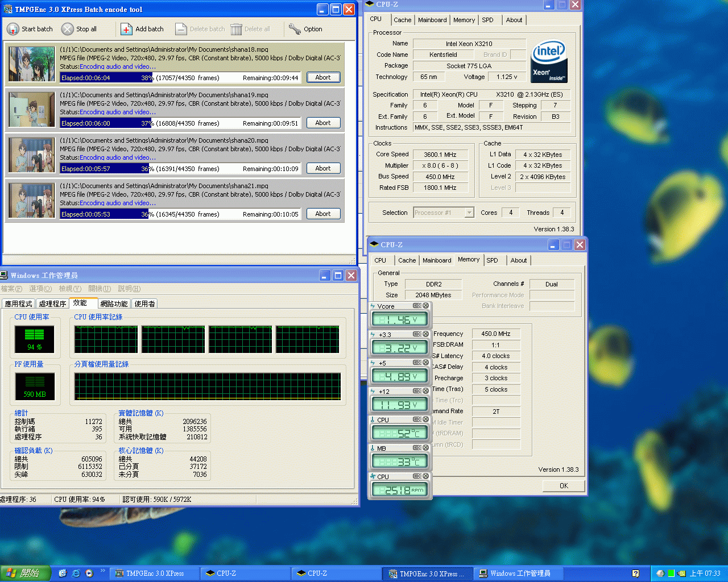Click the 1800.1 MHz Rated FSB value

point(440,188)
